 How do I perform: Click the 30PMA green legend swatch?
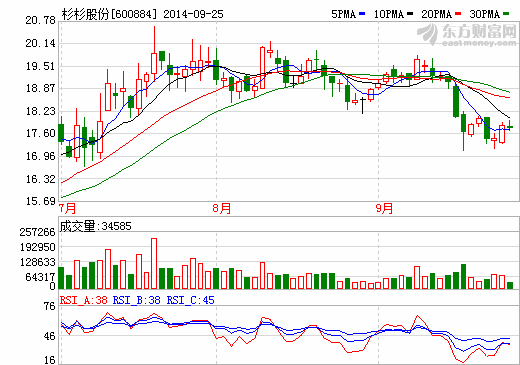point(506,14)
